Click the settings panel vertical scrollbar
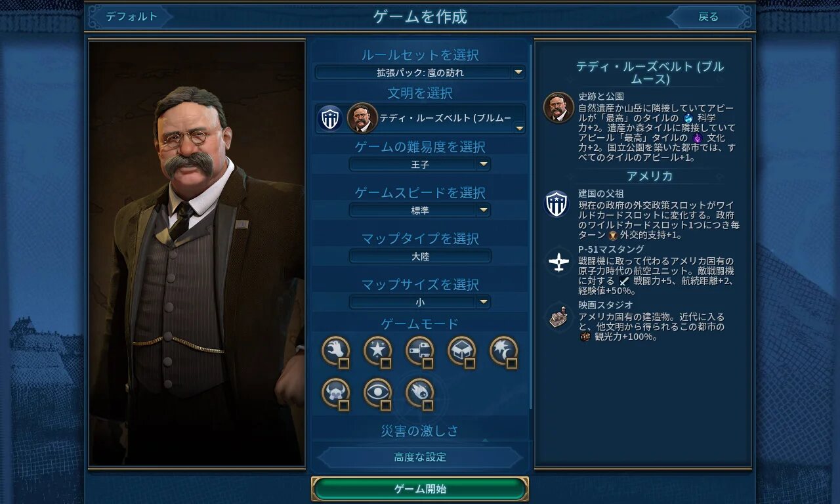The height and width of the screenshot is (504, 840). tap(530, 226)
